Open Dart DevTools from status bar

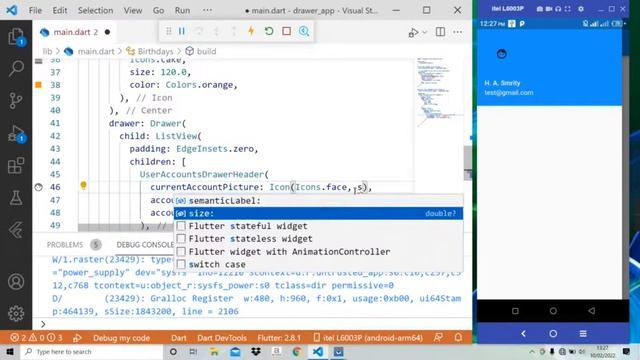click(x=222, y=338)
